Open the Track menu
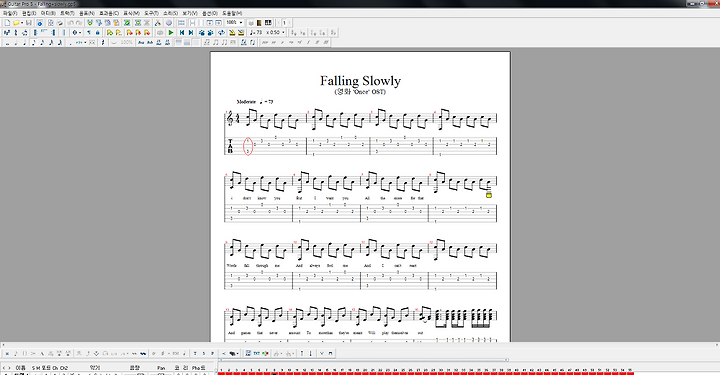720x375 pixels. 68,13
